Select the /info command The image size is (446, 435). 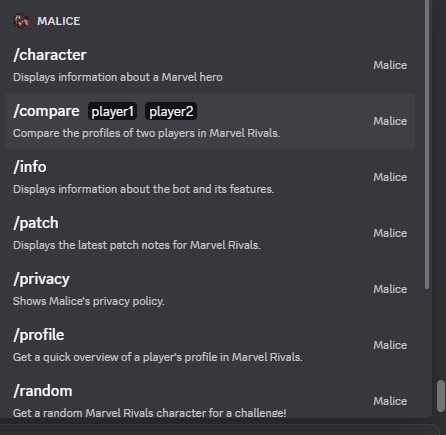pyautogui.click(x=210, y=177)
